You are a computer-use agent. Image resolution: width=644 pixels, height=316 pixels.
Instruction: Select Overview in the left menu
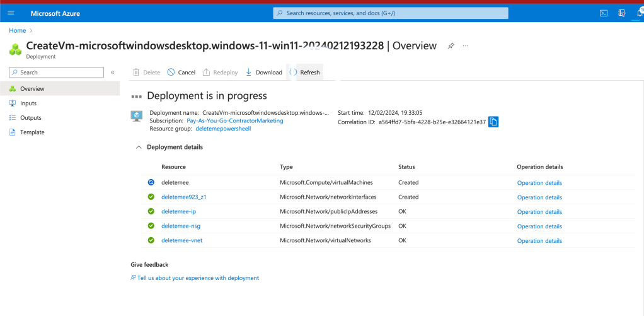(x=60, y=88)
